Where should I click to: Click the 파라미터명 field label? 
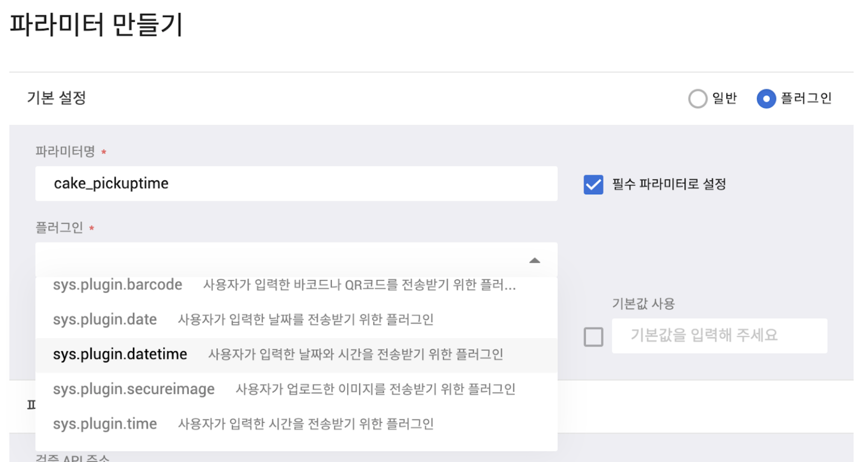tap(65, 151)
